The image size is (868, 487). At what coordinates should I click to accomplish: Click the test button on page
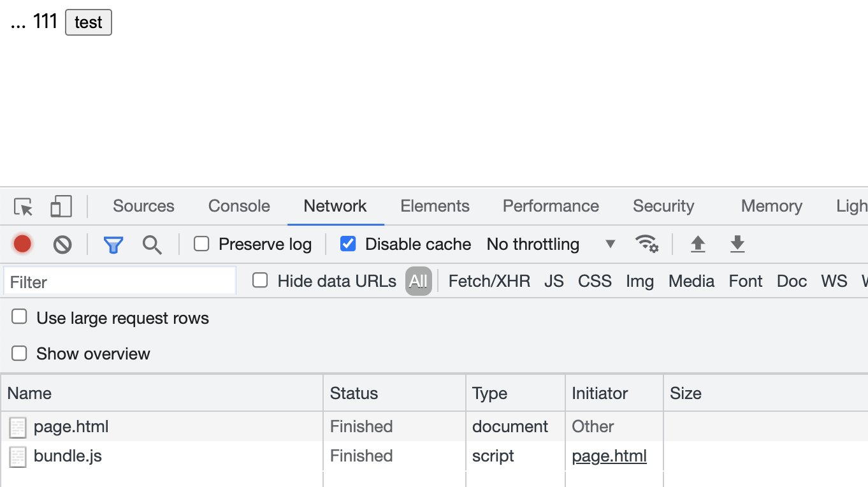89,22
